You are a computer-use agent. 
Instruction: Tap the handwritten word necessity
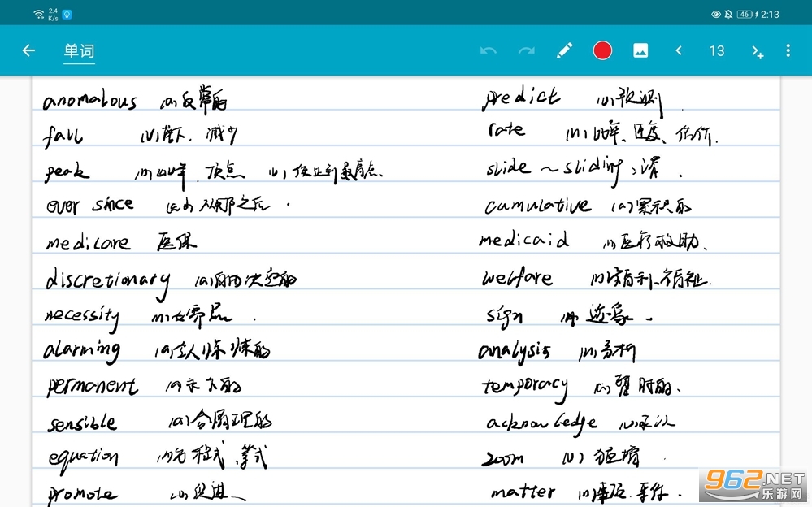point(82,317)
